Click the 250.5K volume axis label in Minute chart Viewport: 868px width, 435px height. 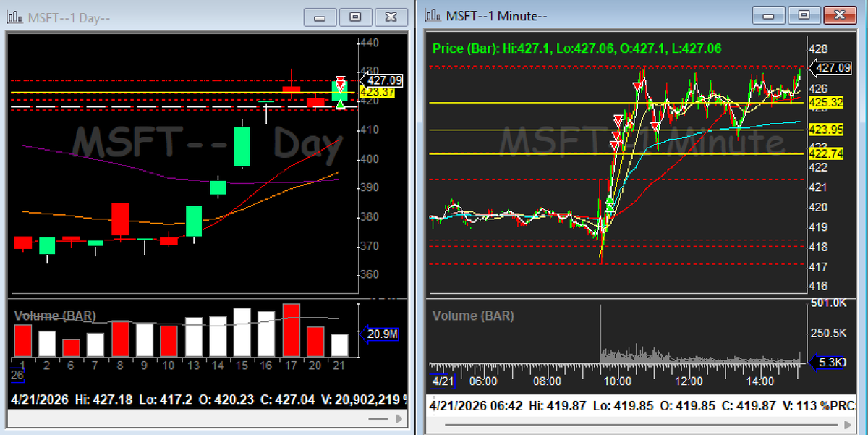827,332
